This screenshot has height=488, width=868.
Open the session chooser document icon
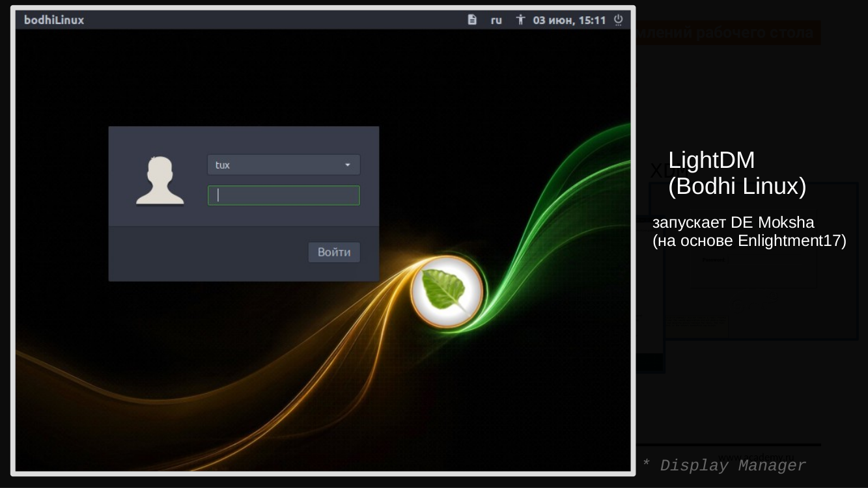(471, 20)
